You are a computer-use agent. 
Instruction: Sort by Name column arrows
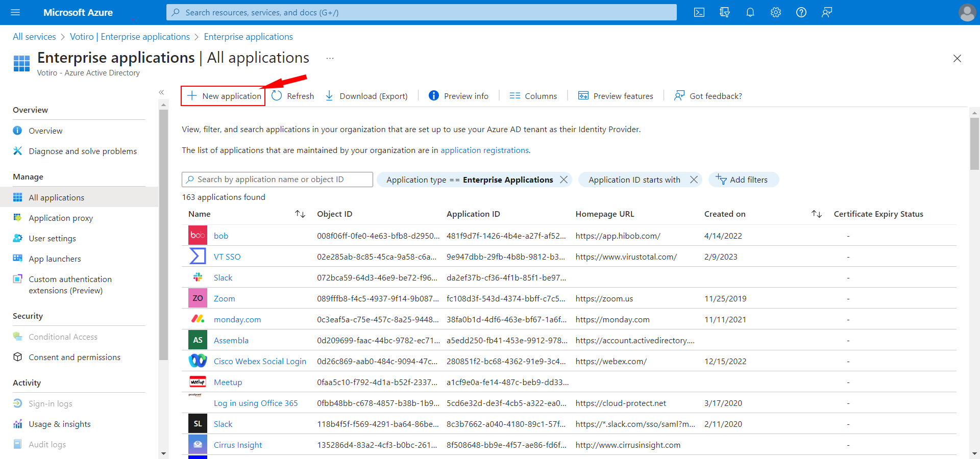tap(300, 214)
